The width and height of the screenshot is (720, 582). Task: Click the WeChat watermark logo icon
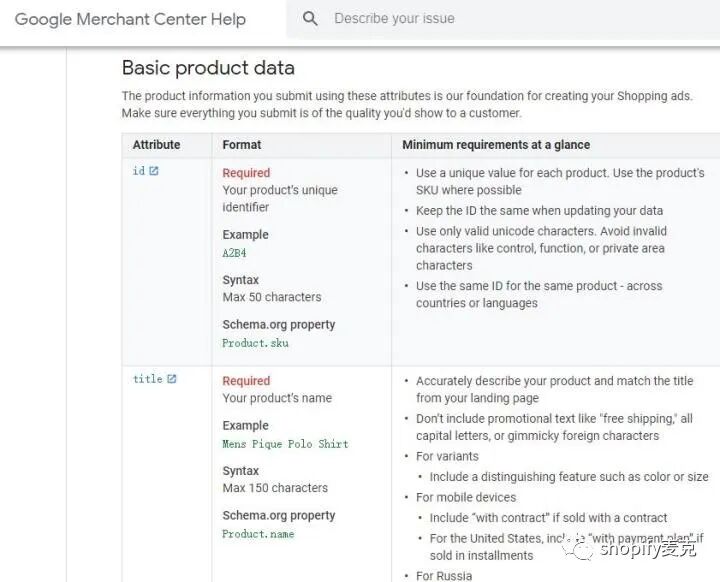click(x=579, y=546)
